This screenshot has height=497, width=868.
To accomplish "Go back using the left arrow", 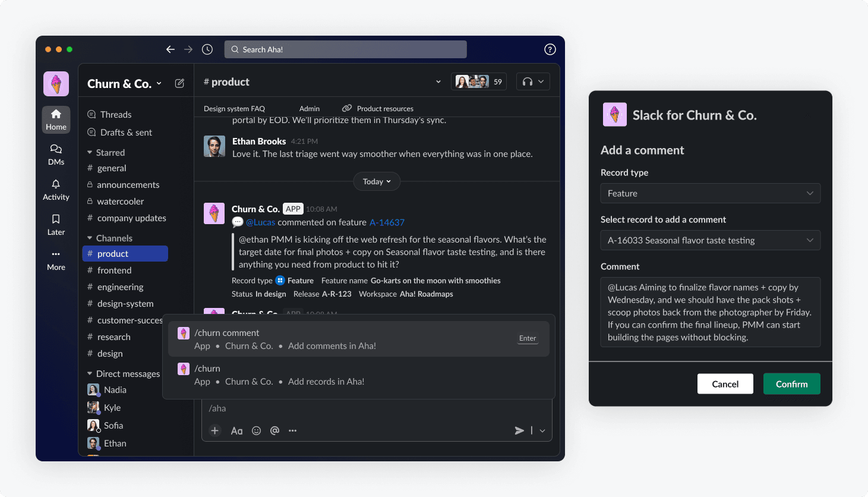I will click(171, 49).
